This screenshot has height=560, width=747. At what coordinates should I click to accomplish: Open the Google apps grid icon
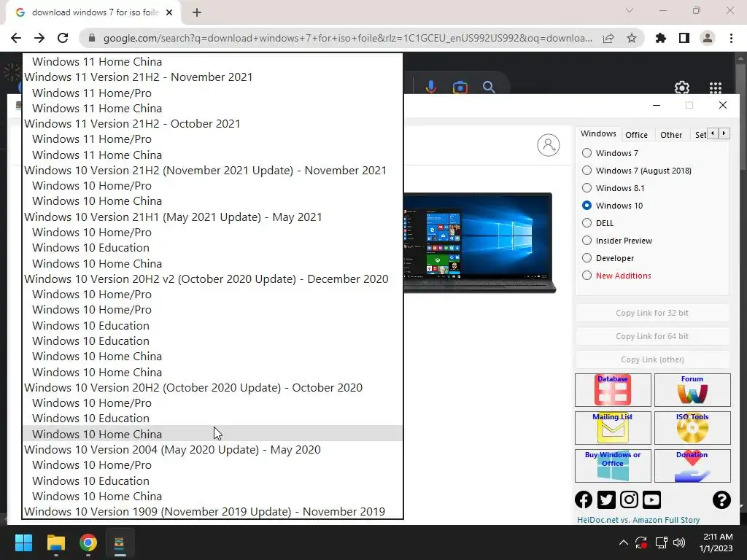[716, 87]
